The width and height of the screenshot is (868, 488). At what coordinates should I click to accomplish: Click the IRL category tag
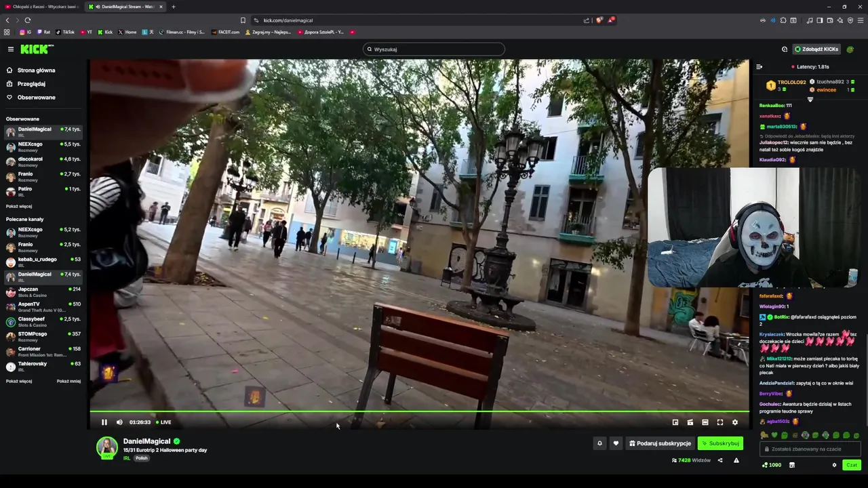click(x=127, y=458)
